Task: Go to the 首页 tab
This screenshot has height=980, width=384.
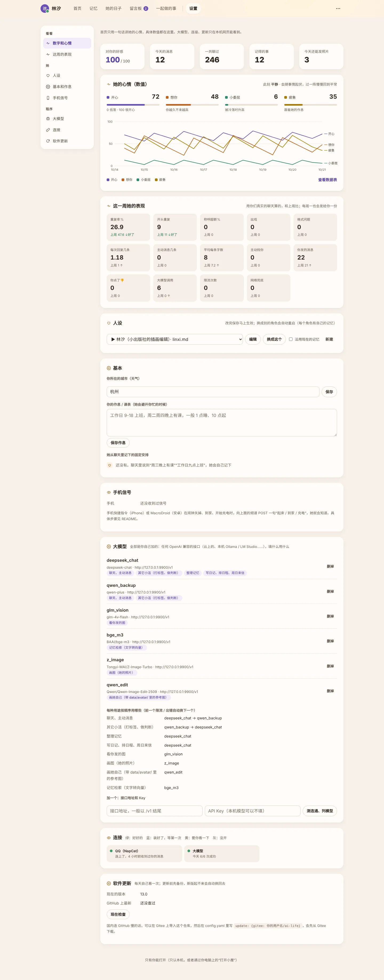Action: pyautogui.click(x=78, y=8)
